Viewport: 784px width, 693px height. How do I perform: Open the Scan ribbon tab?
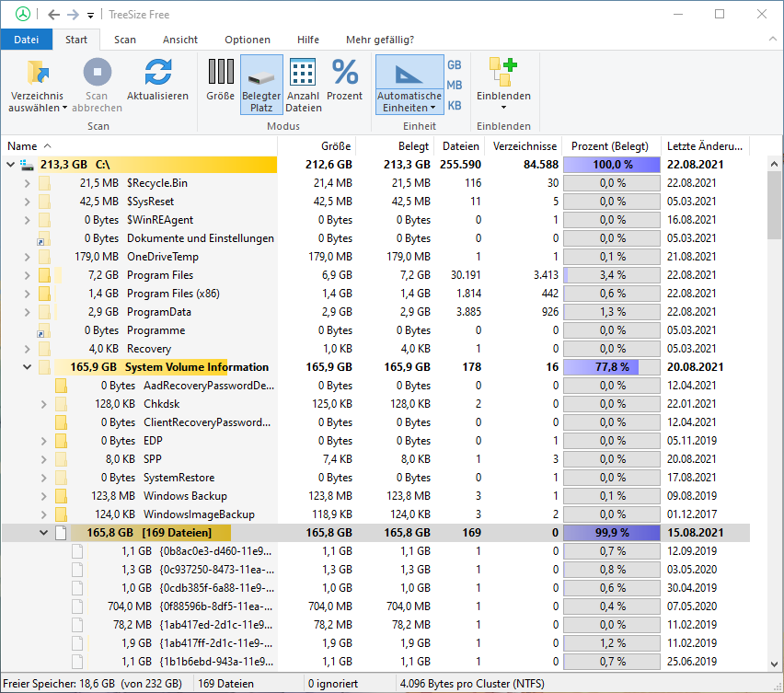coord(125,40)
